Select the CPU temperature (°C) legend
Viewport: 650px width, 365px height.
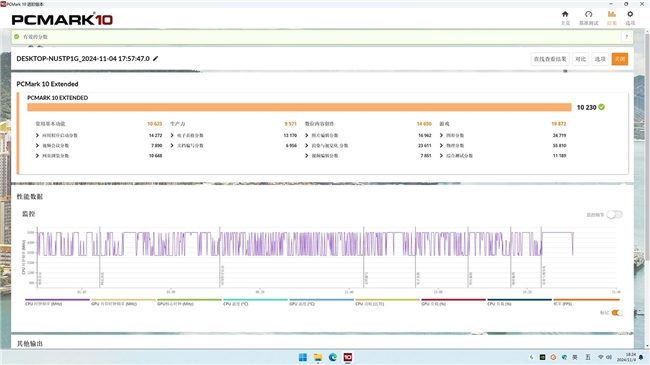[255, 302]
